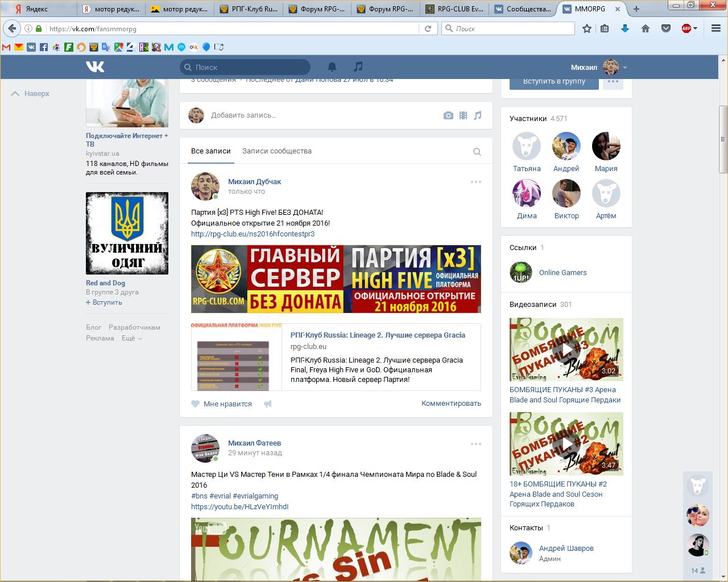This screenshot has height=582, width=728.
Task: Click Вступить under Red and Dog
Action: pyautogui.click(x=104, y=302)
